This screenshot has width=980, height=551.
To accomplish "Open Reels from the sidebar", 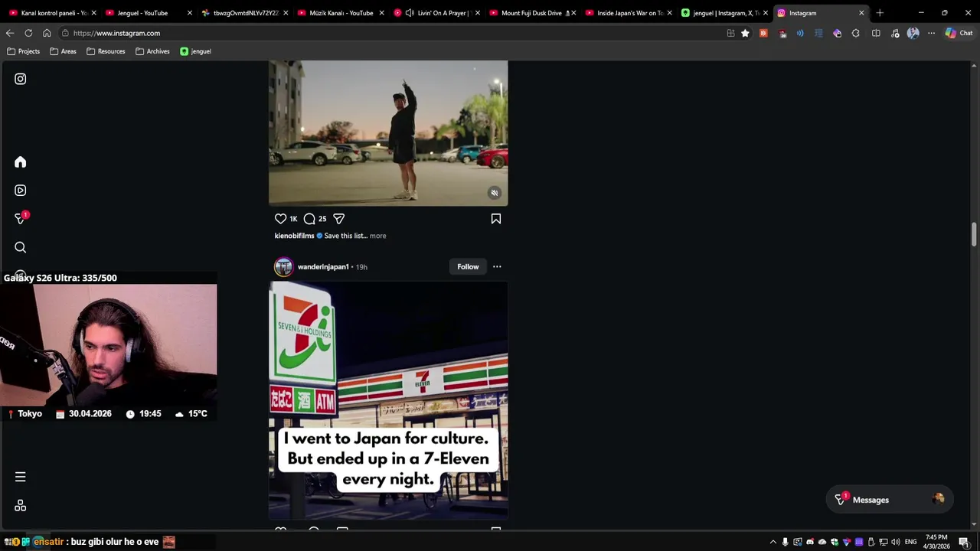I will 21,191.
